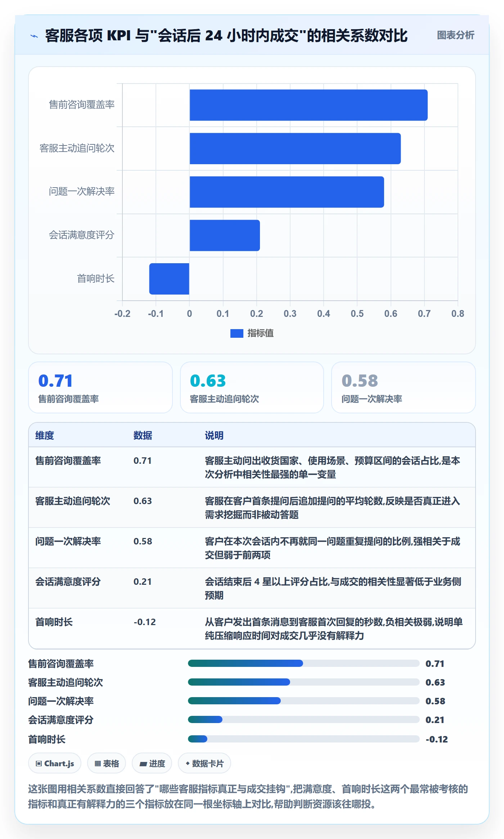
Task: Click 会话满意度评分 progress bar at 0.21
Action: tap(303, 719)
